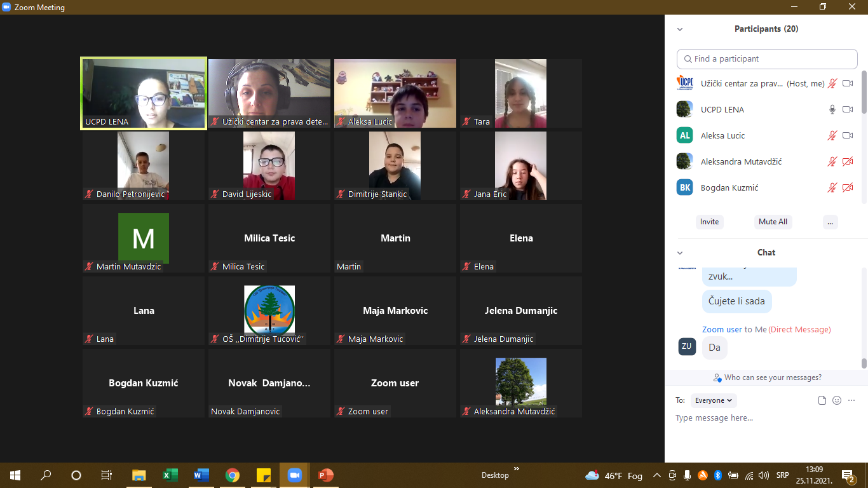
Task: Click 'Zoom user' sender name in chat
Action: click(722, 330)
